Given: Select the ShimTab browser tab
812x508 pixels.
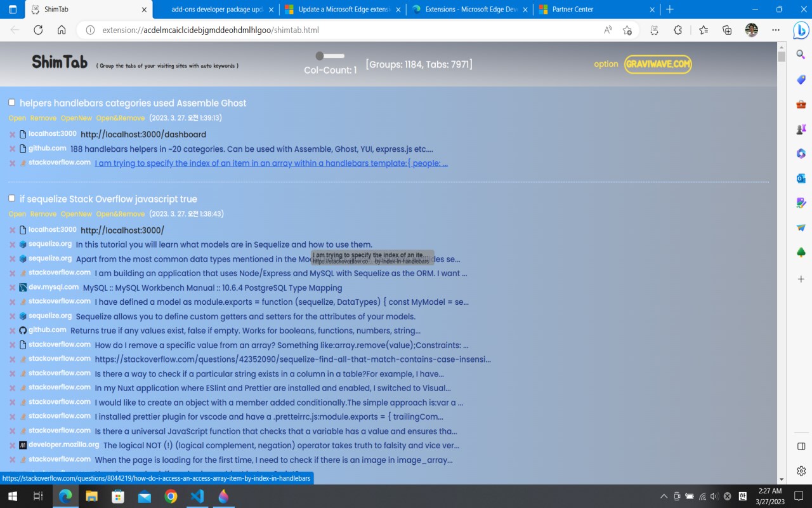Looking at the screenshot, I should point(89,10).
